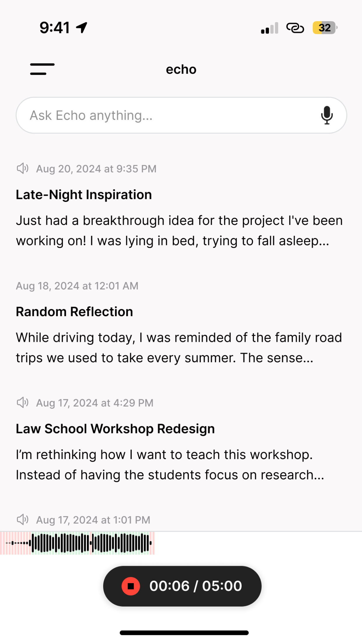
Task: Click the echo title header
Action: pyautogui.click(x=181, y=69)
